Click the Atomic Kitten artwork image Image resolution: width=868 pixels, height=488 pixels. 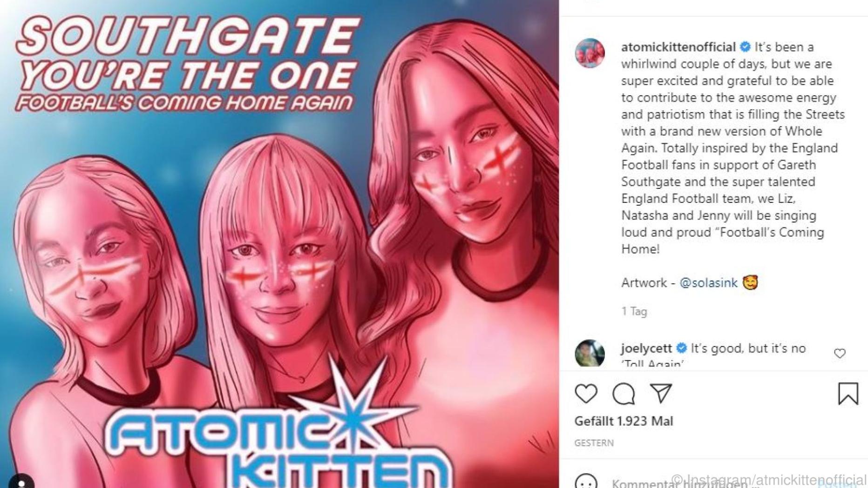tap(279, 244)
